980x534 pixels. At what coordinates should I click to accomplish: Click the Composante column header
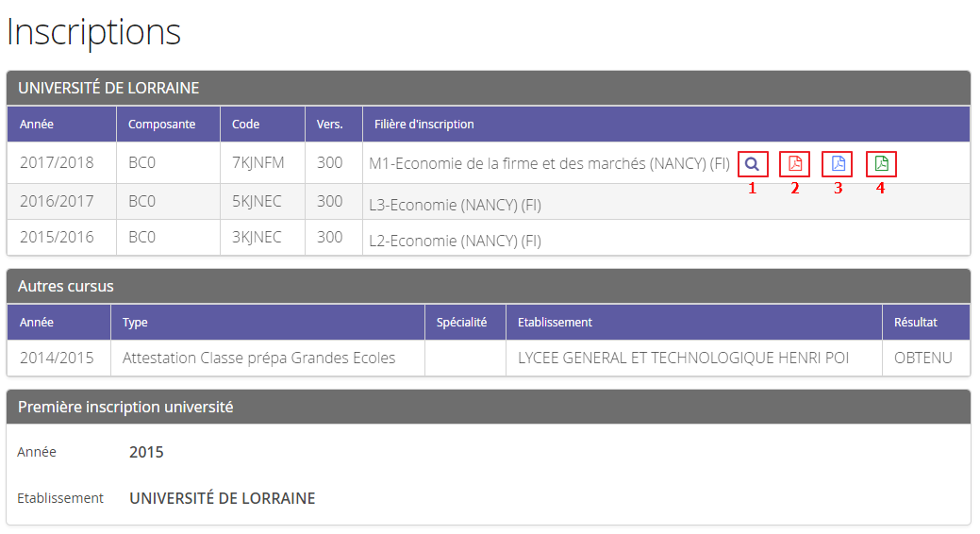pyautogui.click(x=162, y=125)
